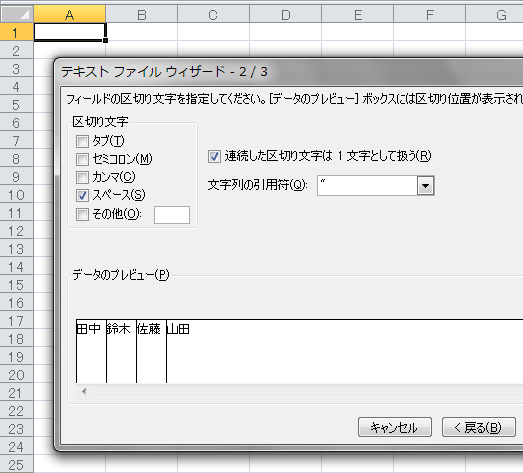The width and height of the screenshot is (523, 473).
Task: Open the 文字列の引用符 dropdown arrow
Action: (x=425, y=185)
